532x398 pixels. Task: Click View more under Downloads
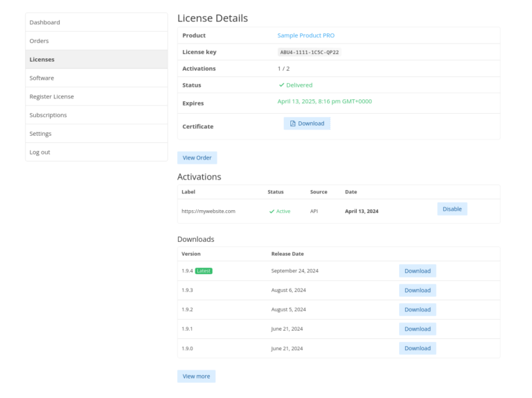[x=196, y=377]
